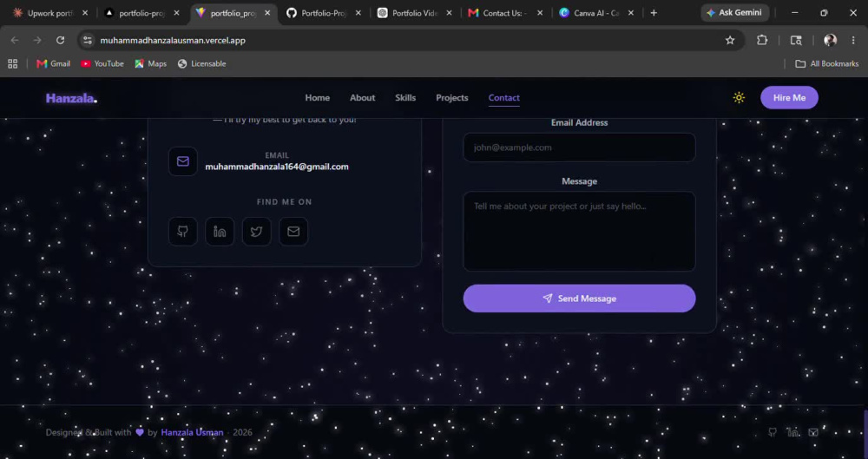Image resolution: width=868 pixels, height=459 pixels.
Task: Open a new browser tab with plus
Action: pyautogui.click(x=654, y=13)
